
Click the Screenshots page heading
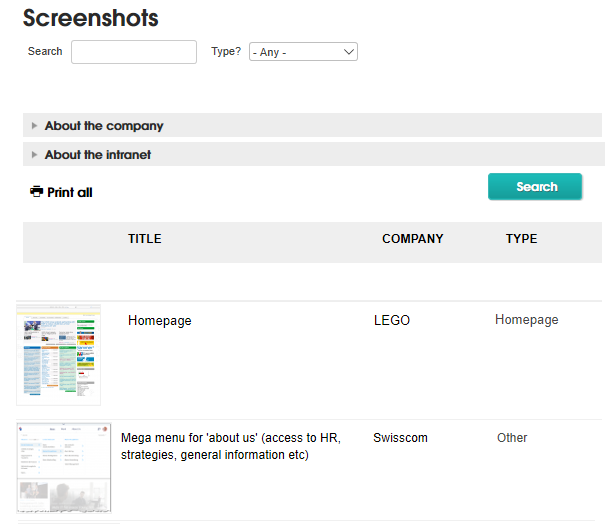tap(91, 18)
